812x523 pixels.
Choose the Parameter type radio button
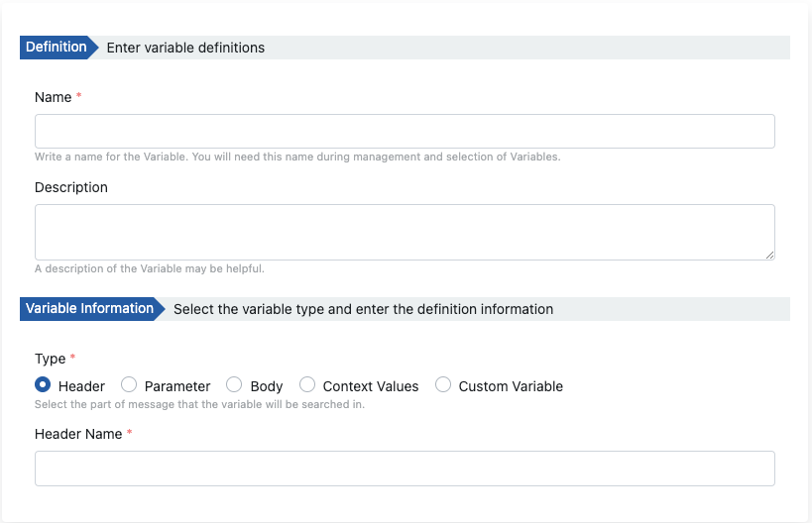coord(129,385)
